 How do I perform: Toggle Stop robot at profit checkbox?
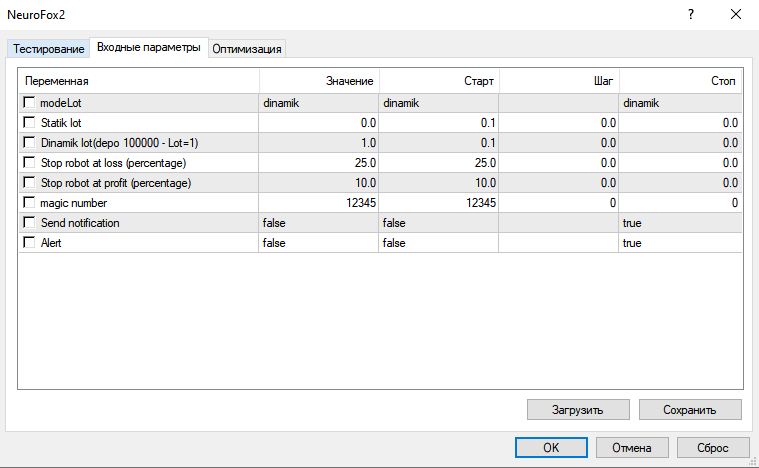(30, 182)
